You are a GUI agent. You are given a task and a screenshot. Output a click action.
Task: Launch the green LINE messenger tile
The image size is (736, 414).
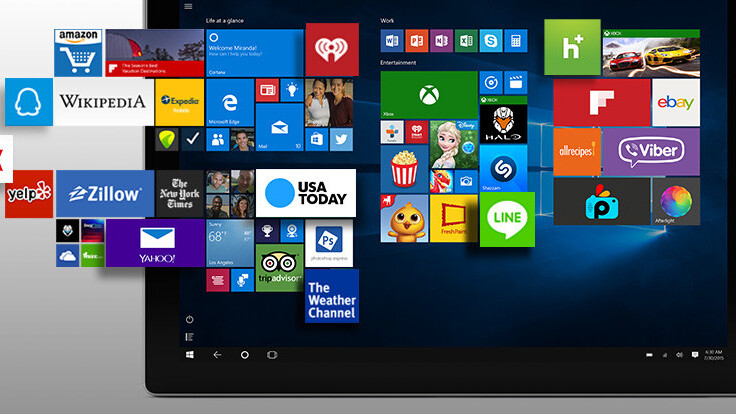coord(507,219)
